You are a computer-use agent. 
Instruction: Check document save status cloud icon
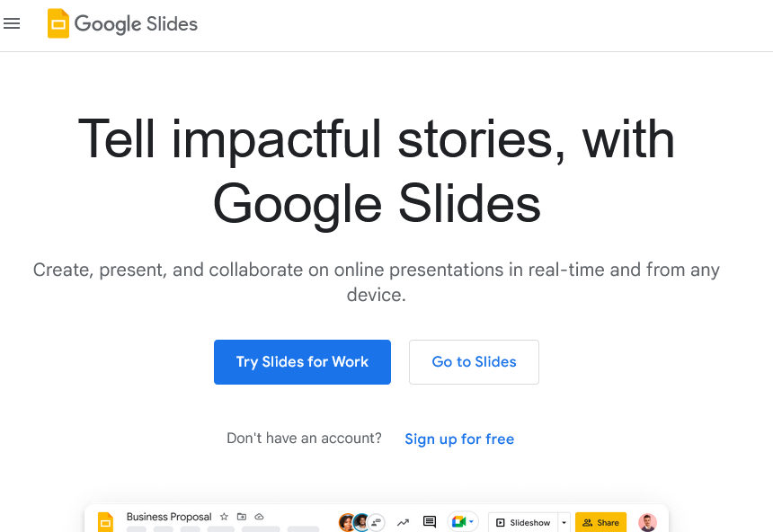(260, 516)
